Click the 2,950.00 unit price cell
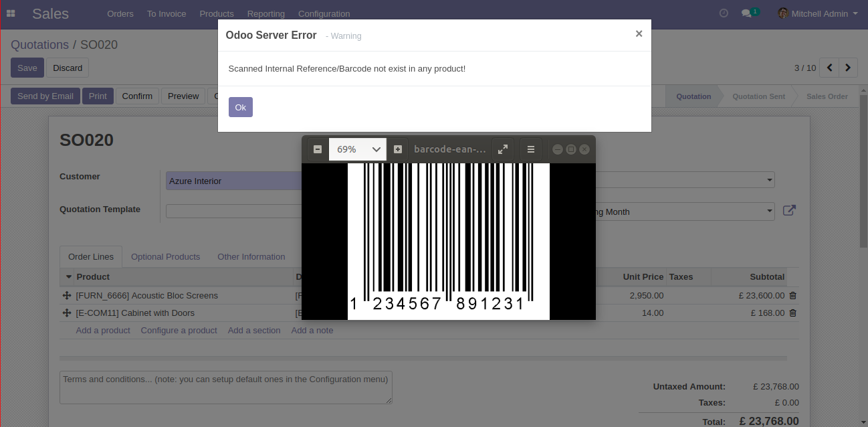This screenshot has height=427, width=868. pos(646,295)
